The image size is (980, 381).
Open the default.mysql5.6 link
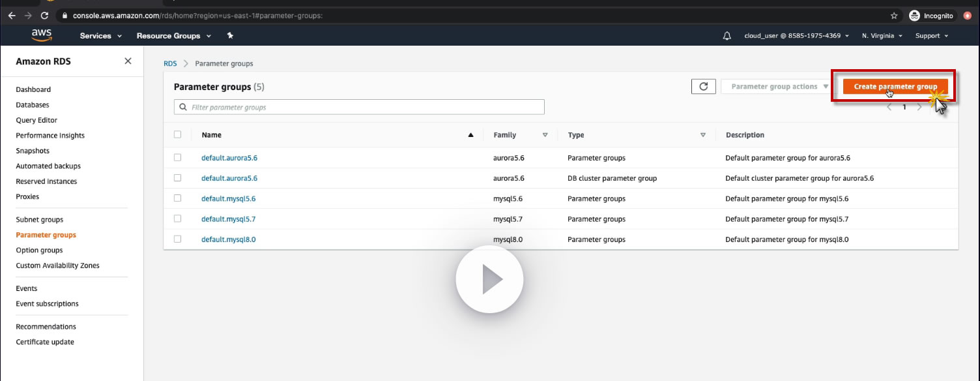(x=229, y=198)
